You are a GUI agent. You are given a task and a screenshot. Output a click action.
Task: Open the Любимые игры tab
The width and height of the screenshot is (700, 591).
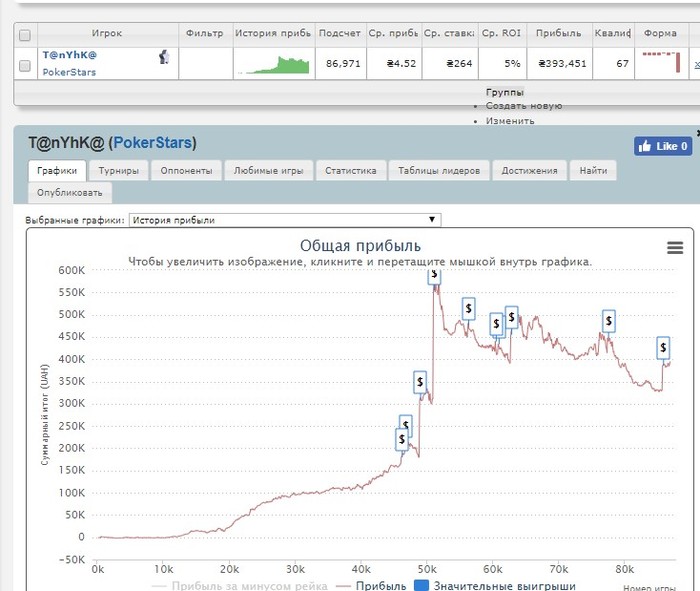coord(268,171)
